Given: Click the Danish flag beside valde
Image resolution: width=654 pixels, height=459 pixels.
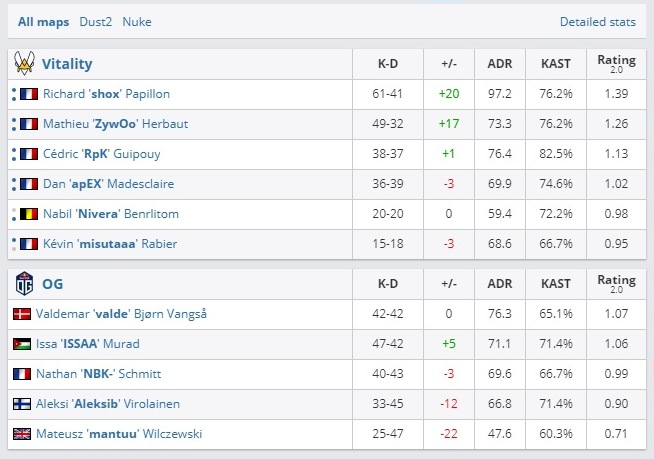Looking at the screenshot, I should coord(21,314).
